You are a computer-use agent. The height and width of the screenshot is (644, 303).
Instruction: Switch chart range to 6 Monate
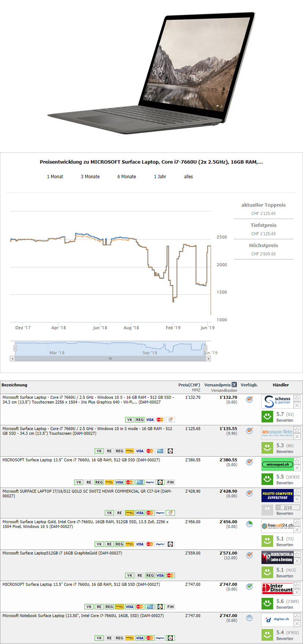tap(127, 177)
